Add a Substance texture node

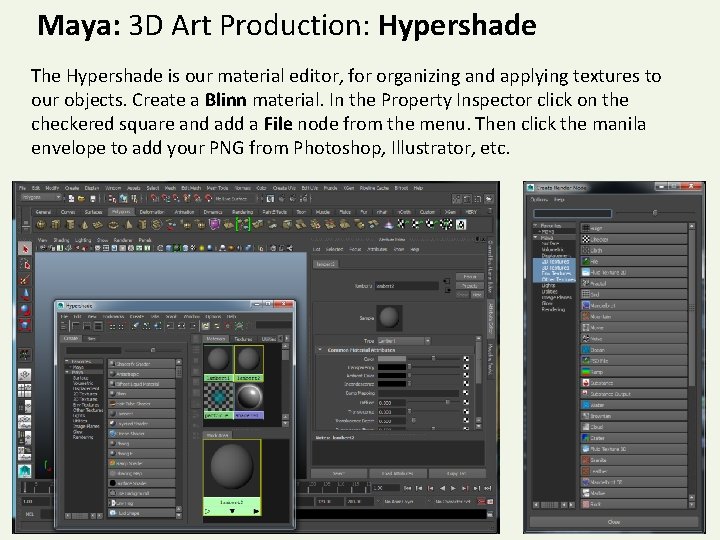tap(634, 383)
